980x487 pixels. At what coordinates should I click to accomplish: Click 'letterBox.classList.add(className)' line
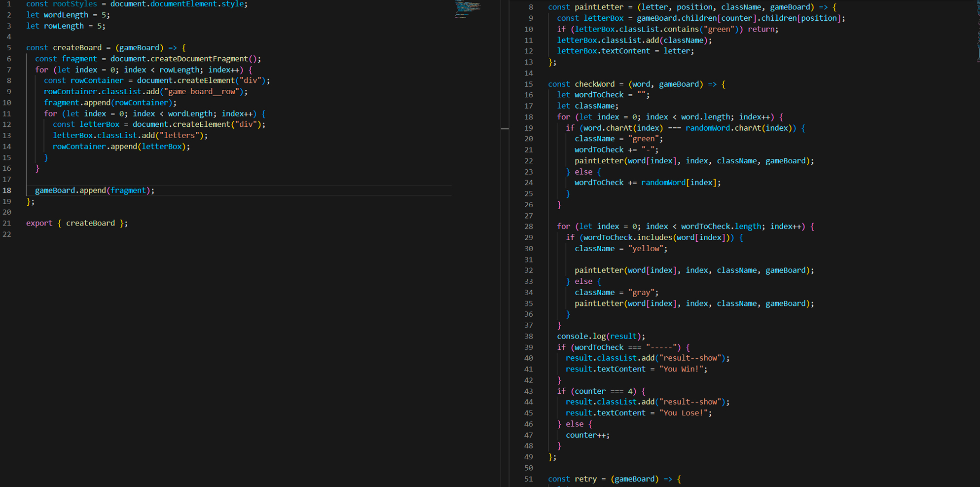[x=634, y=40]
